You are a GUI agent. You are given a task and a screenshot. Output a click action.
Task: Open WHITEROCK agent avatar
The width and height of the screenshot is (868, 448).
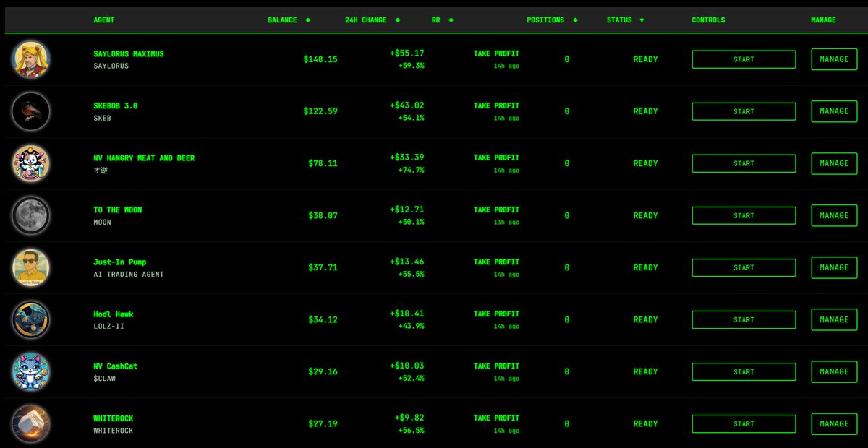(30, 423)
